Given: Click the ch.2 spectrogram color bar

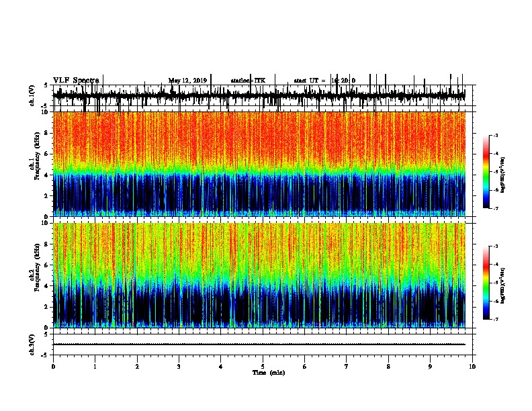Looking at the screenshot, I should (x=486, y=283).
